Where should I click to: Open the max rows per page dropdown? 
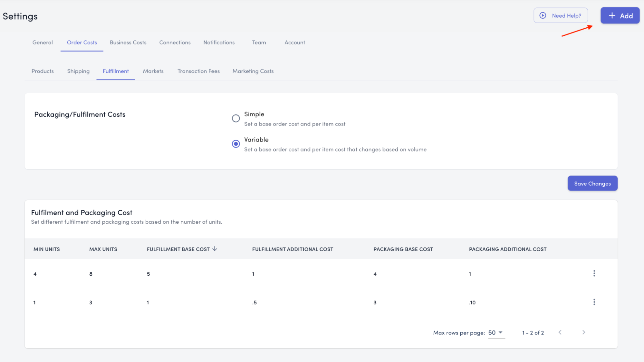[496, 333]
